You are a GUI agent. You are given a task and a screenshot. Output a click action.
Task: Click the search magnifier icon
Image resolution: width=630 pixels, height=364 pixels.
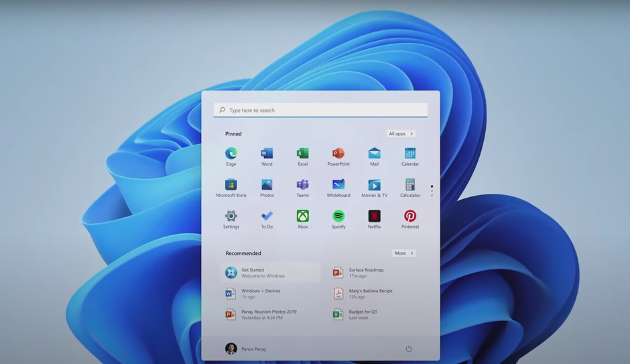point(223,110)
